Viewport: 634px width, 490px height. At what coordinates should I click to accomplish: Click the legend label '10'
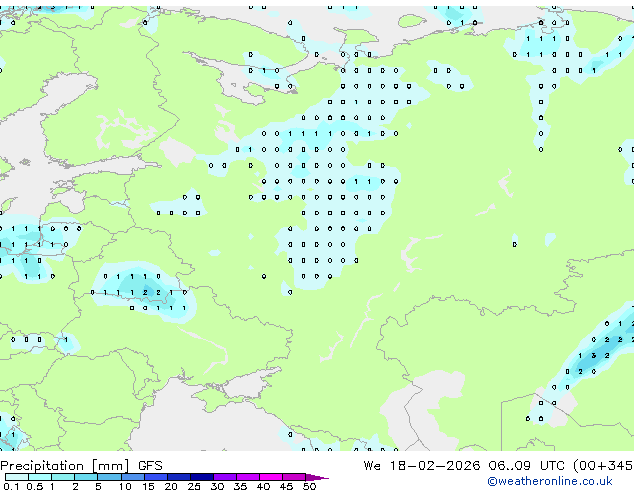point(125,486)
